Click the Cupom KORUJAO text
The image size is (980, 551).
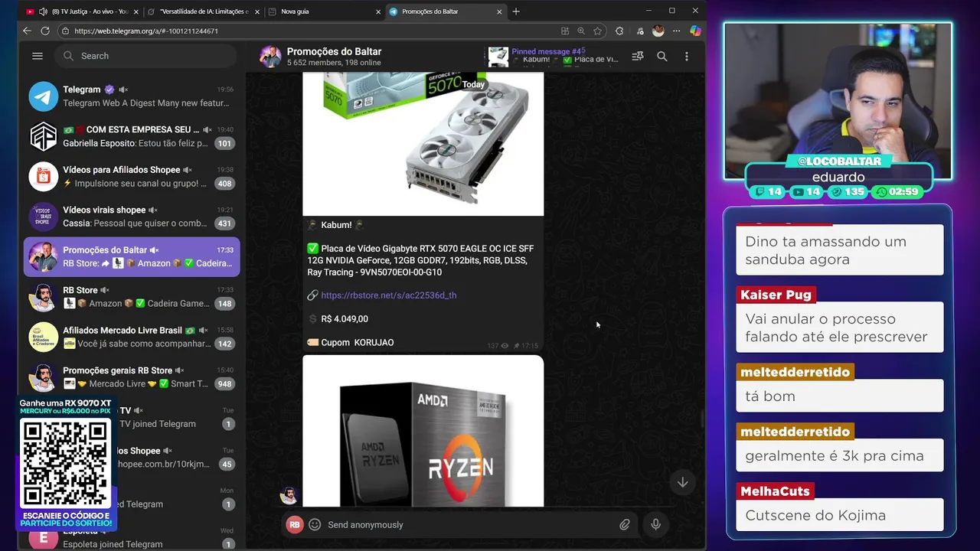tap(357, 343)
